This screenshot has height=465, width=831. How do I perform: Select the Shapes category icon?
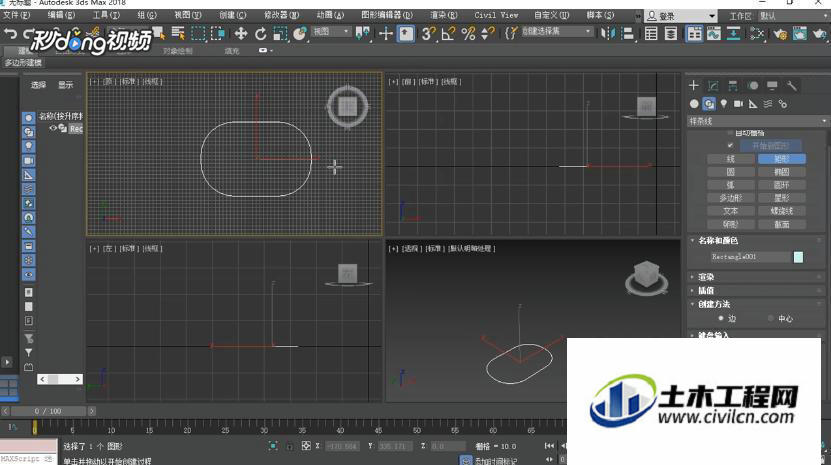pos(709,104)
